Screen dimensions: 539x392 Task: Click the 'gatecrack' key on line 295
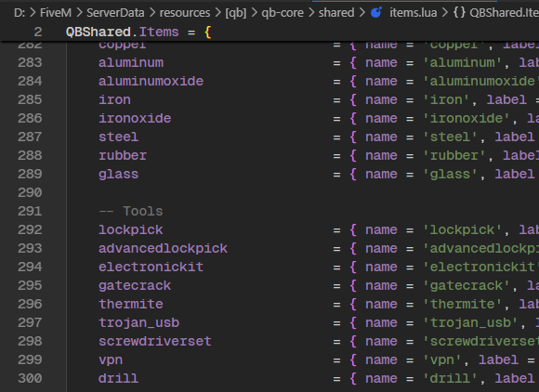[x=135, y=285]
